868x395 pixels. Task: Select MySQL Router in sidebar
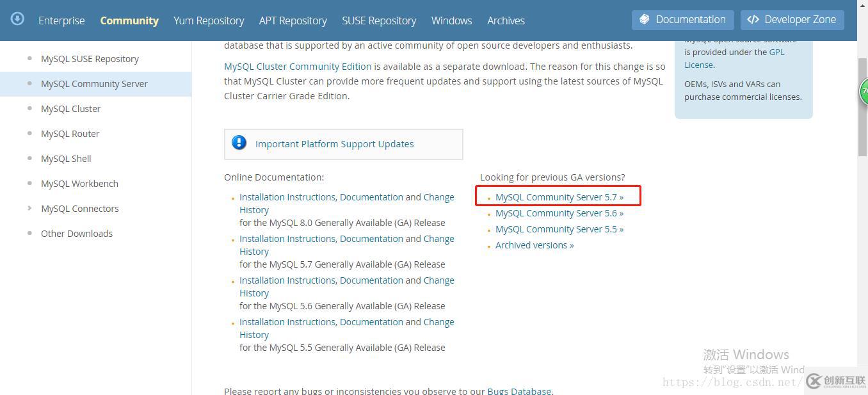tap(70, 134)
